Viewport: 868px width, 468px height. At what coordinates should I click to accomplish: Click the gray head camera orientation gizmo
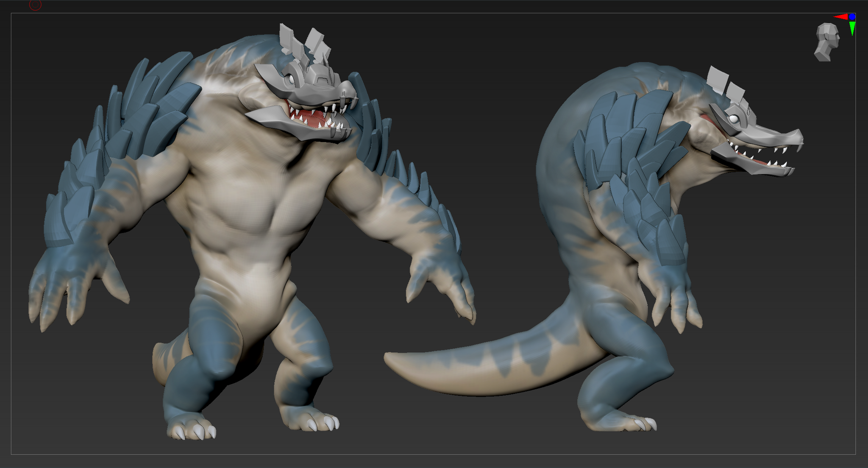[x=827, y=42]
